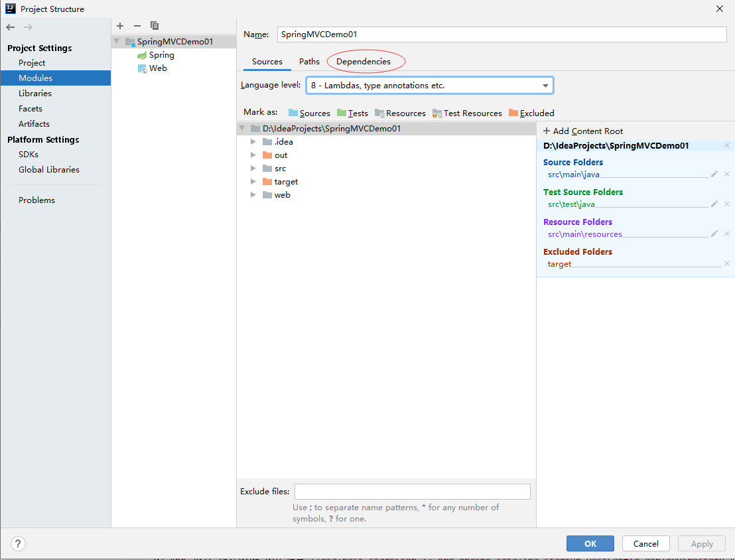Click the remove module minus icon
Image resolution: width=735 pixels, height=560 pixels.
[x=137, y=26]
